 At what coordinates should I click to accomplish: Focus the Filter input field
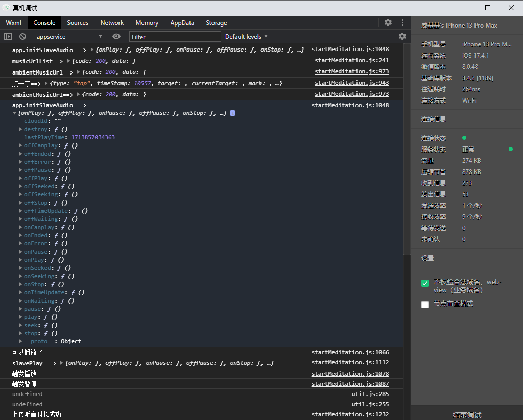pos(175,37)
